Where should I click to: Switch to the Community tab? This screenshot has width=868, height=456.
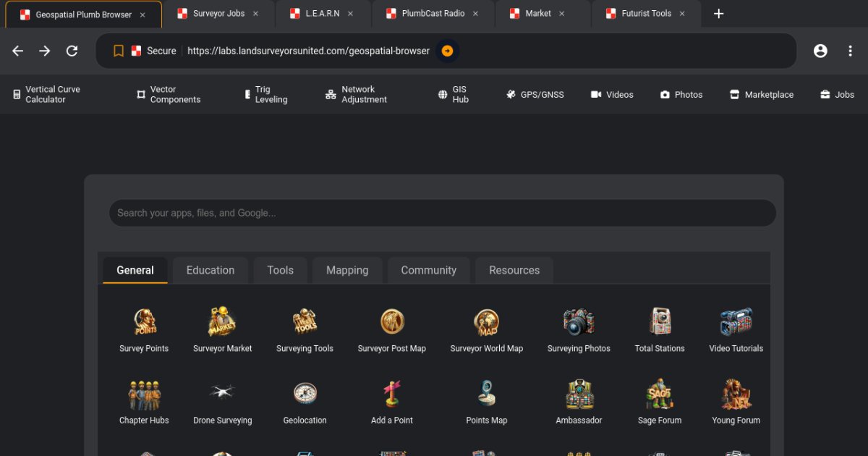pos(428,270)
